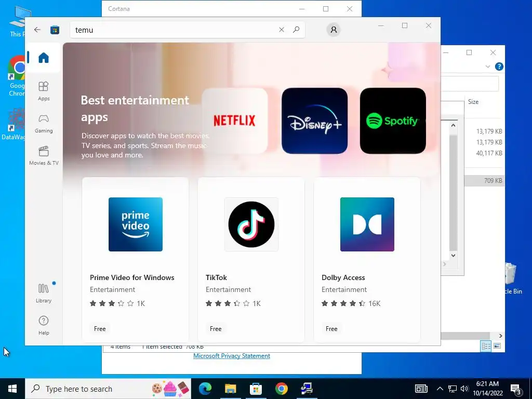Click the Microsoft Store logo icon
This screenshot has width=532, height=399.
pos(55,30)
